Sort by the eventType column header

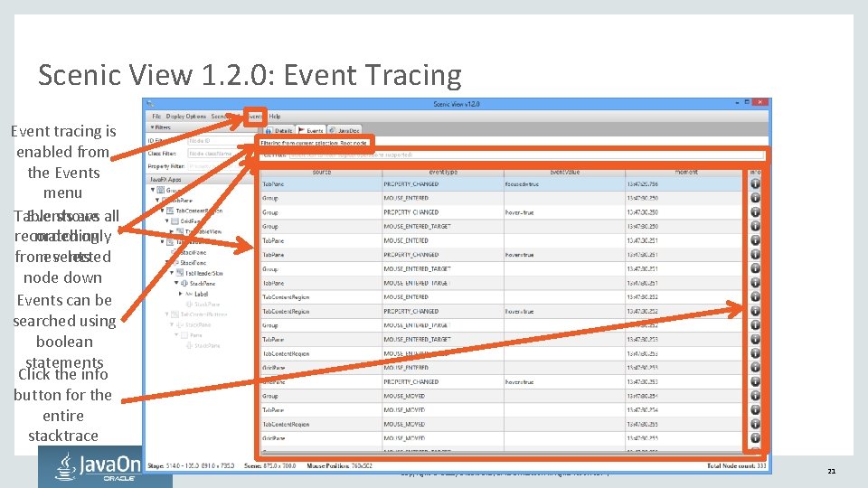443,172
